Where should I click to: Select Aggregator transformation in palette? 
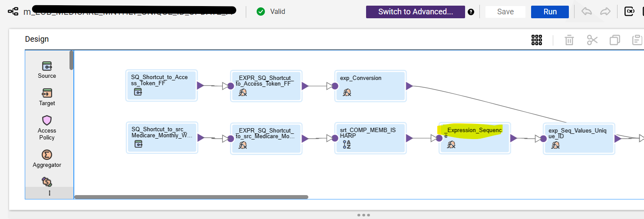[x=47, y=159]
